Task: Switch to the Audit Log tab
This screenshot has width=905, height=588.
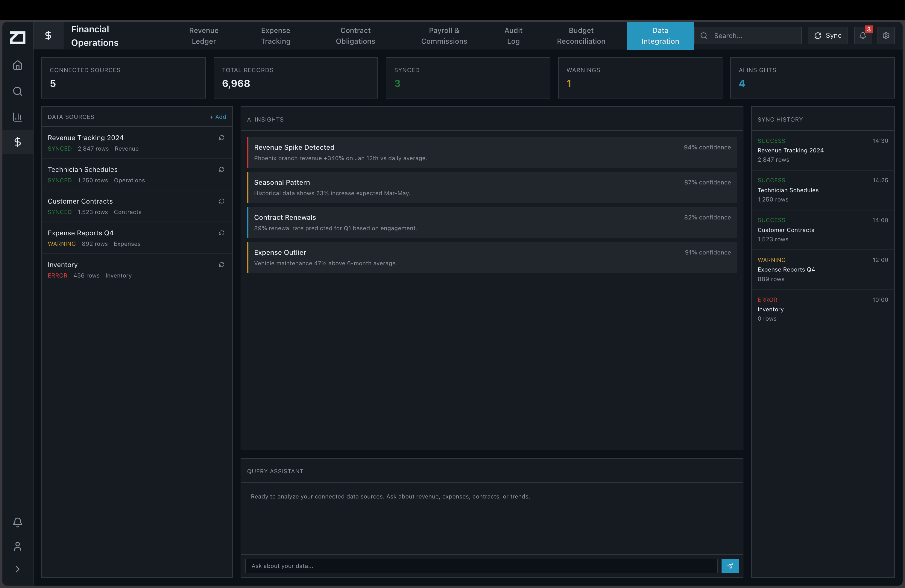Action: (x=513, y=36)
